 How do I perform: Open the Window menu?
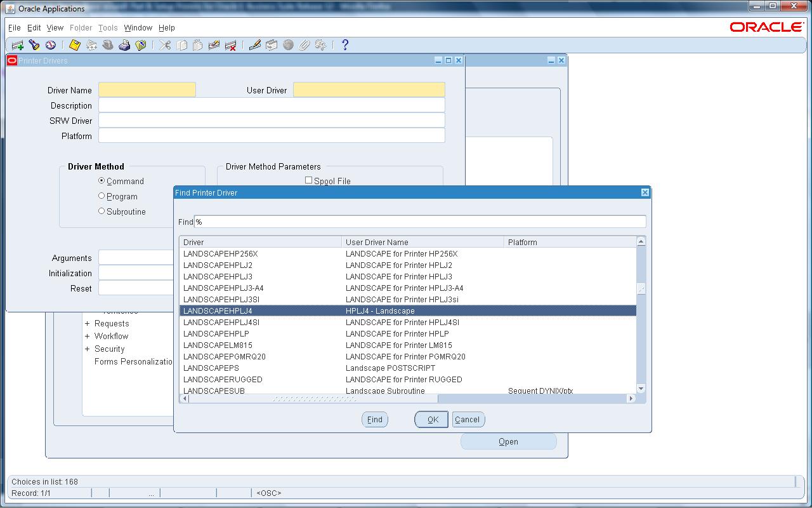point(138,28)
